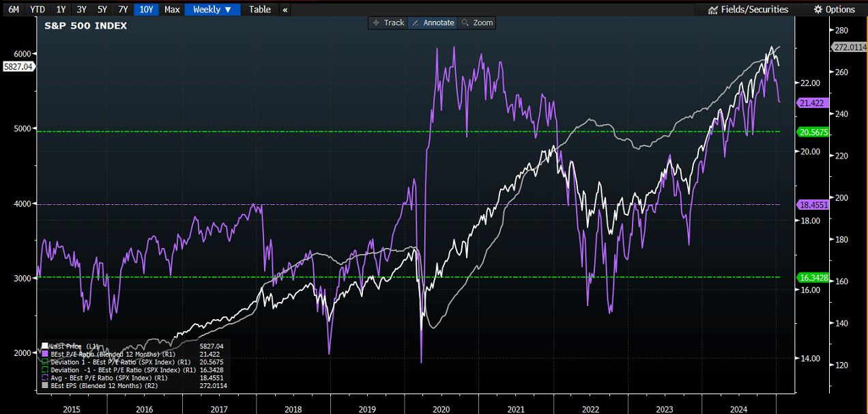
Task: Activate the Track crosshair tool
Action: click(388, 23)
